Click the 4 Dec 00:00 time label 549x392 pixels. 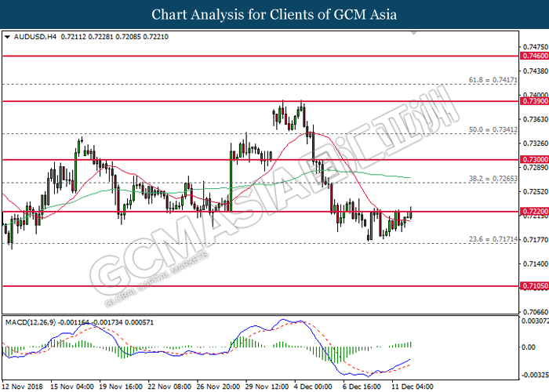tap(314, 387)
